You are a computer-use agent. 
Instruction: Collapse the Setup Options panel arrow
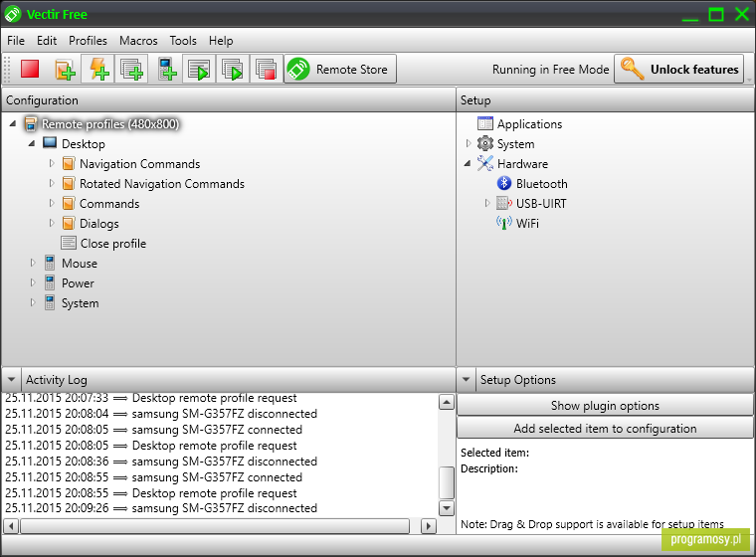pos(466,380)
